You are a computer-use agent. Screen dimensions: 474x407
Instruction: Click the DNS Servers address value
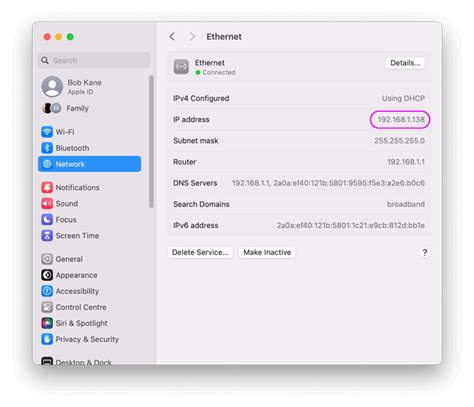pyautogui.click(x=328, y=183)
